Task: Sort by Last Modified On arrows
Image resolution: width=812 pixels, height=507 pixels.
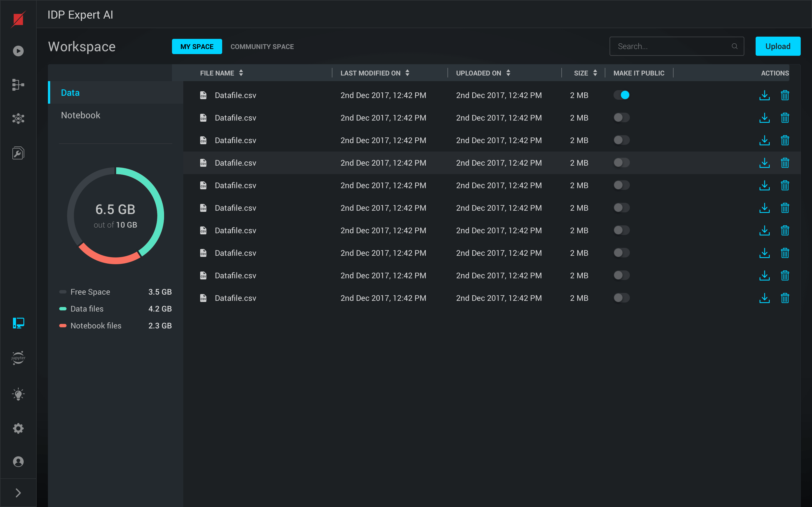Action: click(x=407, y=73)
